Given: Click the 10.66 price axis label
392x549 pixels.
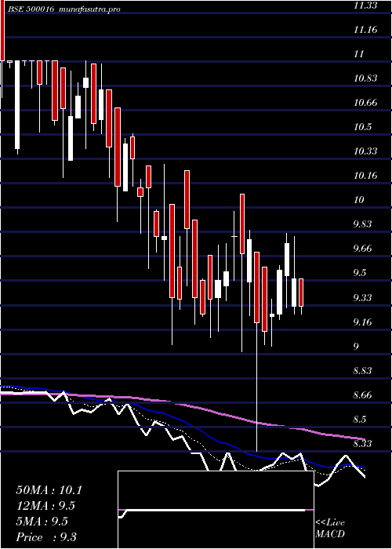Looking at the screenshot, I should point(365,103).
